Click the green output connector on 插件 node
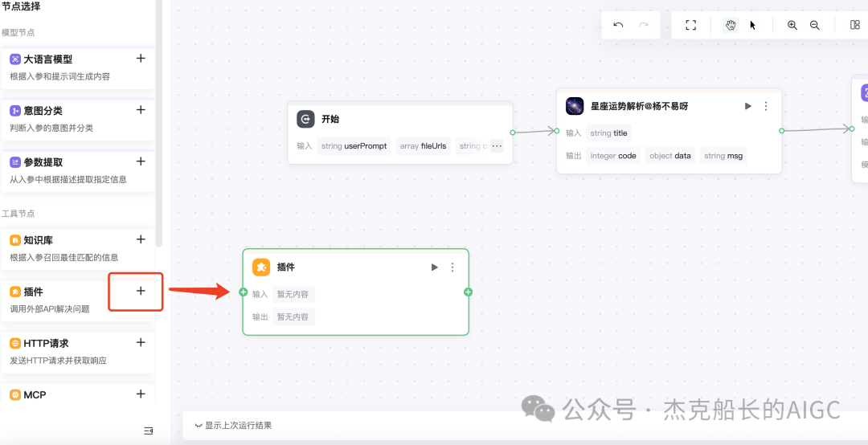This screenshot has height=445, width=868. (469, 292)
